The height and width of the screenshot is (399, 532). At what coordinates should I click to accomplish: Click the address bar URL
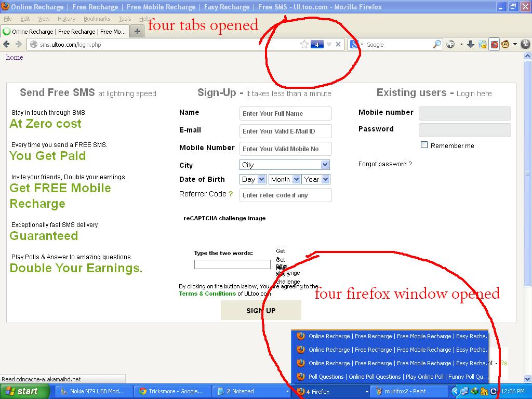[71, 45]
